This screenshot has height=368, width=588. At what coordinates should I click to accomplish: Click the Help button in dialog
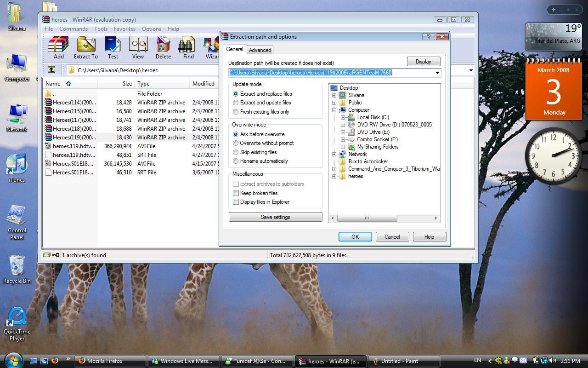pyautogui.click(x=429, y=237)
